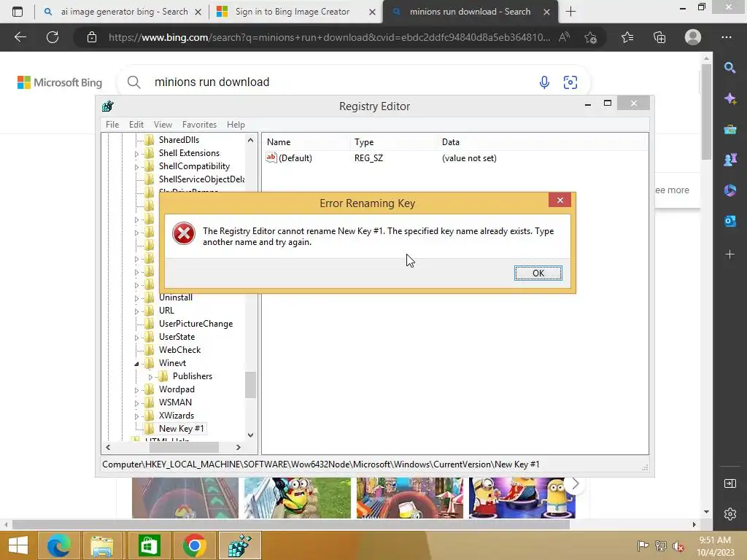Expand the Publishers subkey

(x=150, y=377)
